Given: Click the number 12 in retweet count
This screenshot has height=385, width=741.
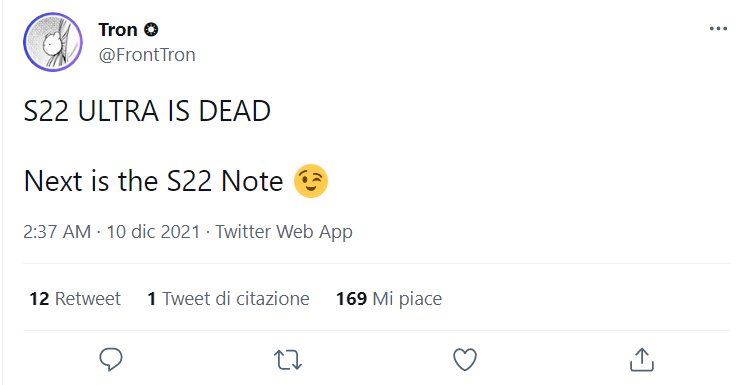Looking at the screenshot, I should pos(39,299).
